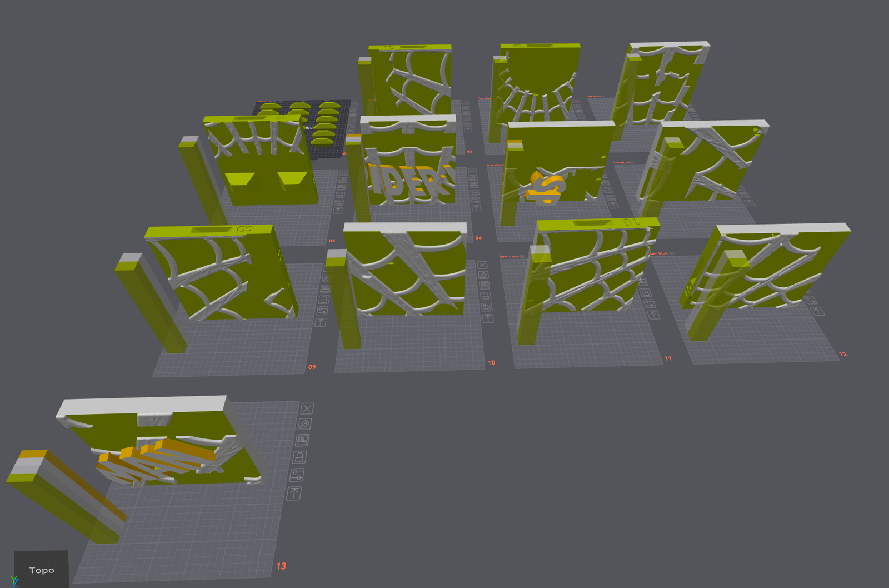
Task: Open plate 09 settings sliders icon
Action: pyautogui.click(x=322, y=311)
